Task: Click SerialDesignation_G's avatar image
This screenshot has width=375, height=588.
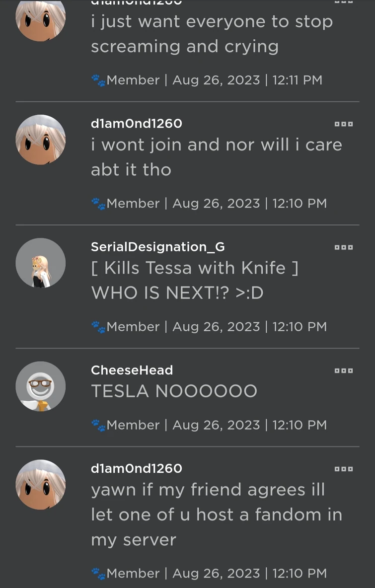Action: 40,263
